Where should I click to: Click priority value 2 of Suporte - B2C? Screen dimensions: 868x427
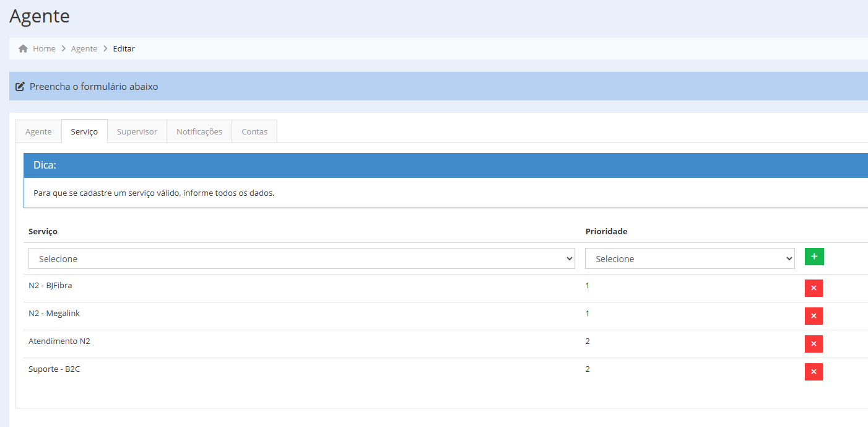point(588,369)
